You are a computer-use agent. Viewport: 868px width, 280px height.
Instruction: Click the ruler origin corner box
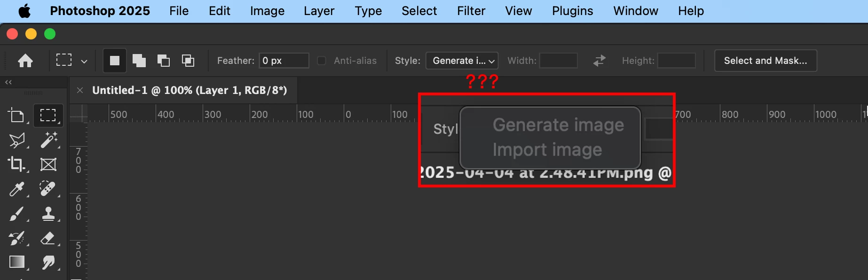click(79, 113)
